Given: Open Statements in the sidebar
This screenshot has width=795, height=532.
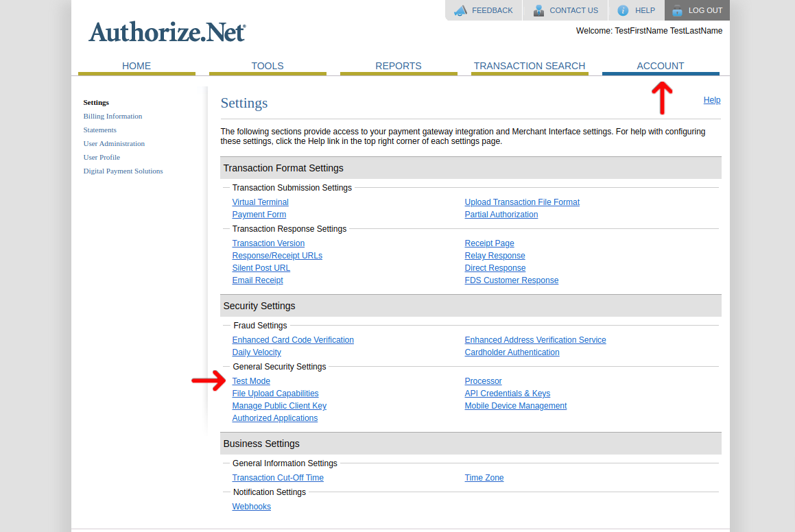Looking at the screenshot, I should coord(100,130).
